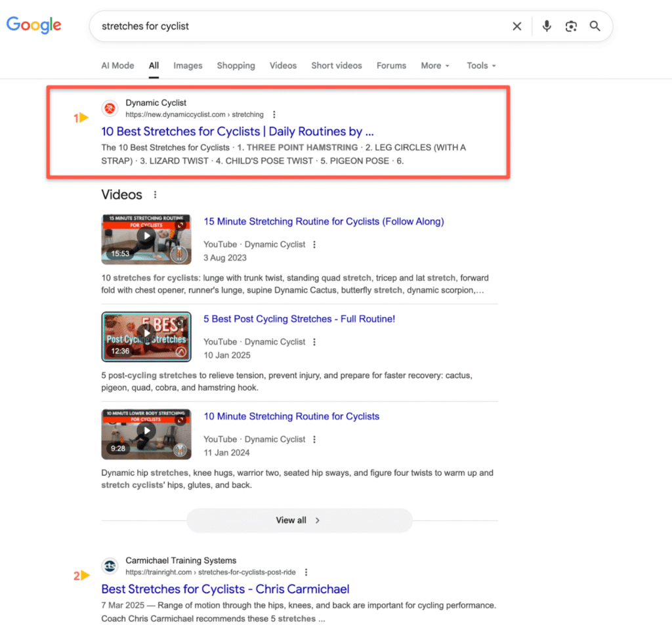Switch to the Images tab
Image resolution: width=672 pixels, height=634 pixels.
[x=188, y=66]
